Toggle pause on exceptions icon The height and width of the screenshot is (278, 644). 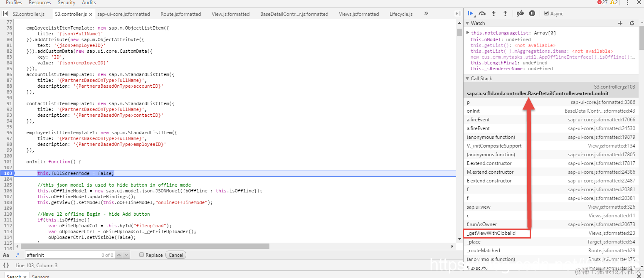[532, 13]
